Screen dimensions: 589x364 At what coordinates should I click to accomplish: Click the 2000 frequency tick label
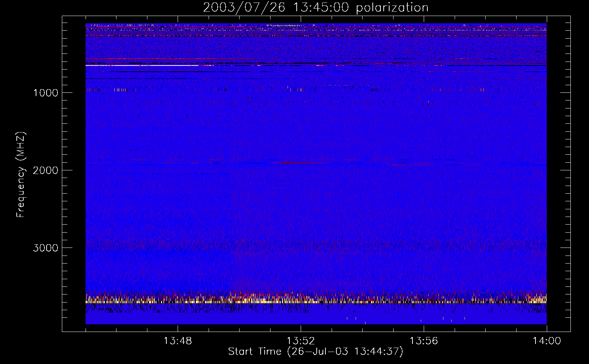(46, 170)
